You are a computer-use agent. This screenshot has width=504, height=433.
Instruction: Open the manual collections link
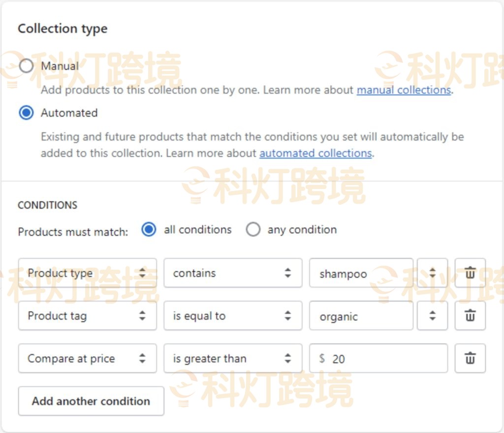[x=404, y=90]
